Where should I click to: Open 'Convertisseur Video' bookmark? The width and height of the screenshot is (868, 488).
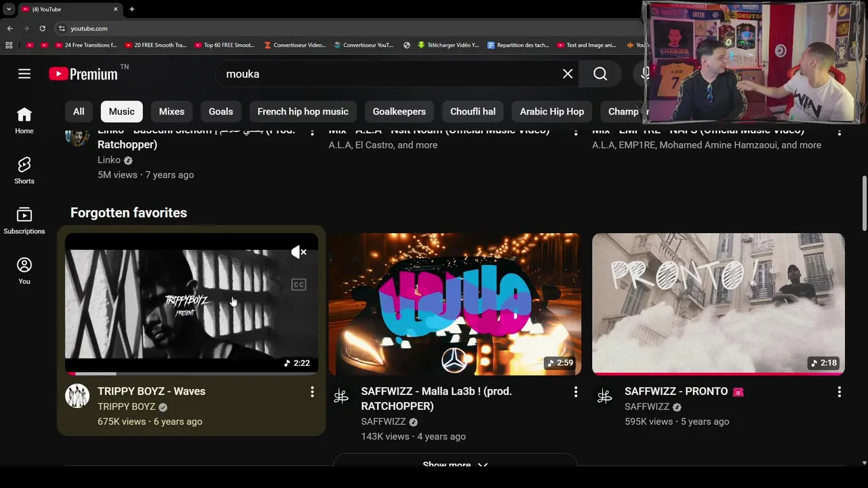pyautogui.click(x=295, y=45)
